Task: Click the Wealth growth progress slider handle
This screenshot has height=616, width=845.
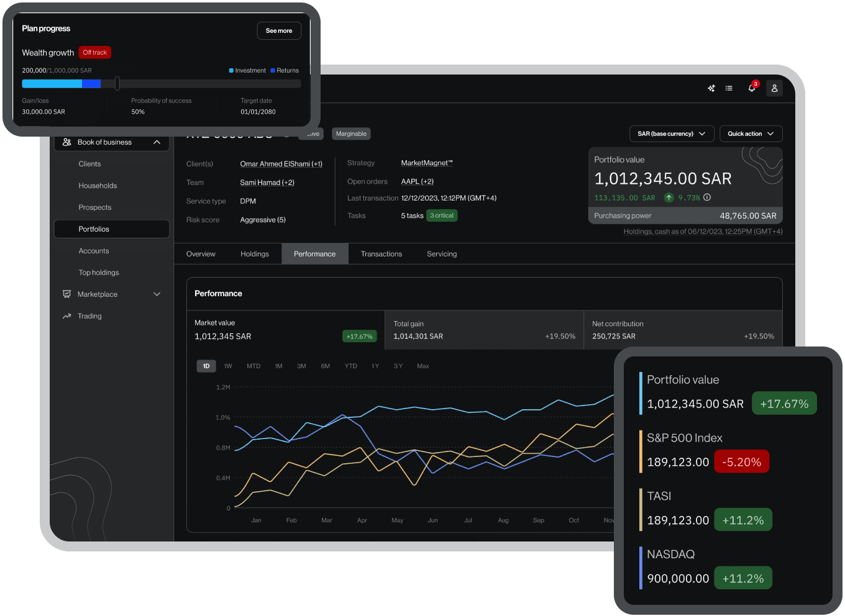Action: (117, 83)
